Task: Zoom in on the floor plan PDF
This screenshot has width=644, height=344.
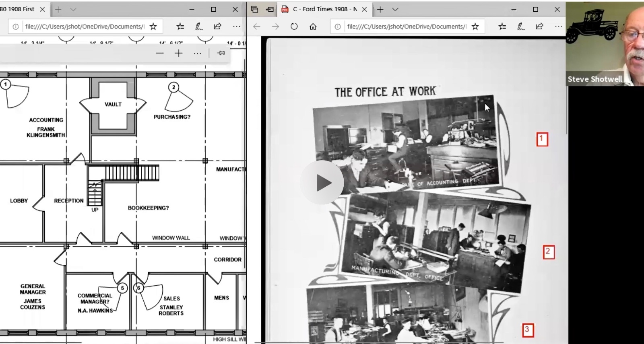Action: 179,53
